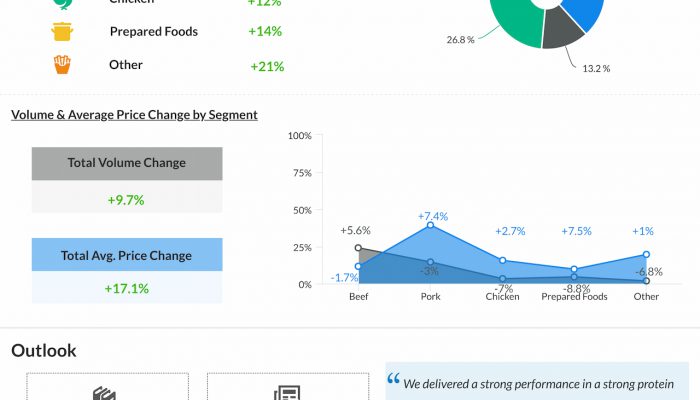Click the gray Beef data point at +5.6%

[358, 248]
